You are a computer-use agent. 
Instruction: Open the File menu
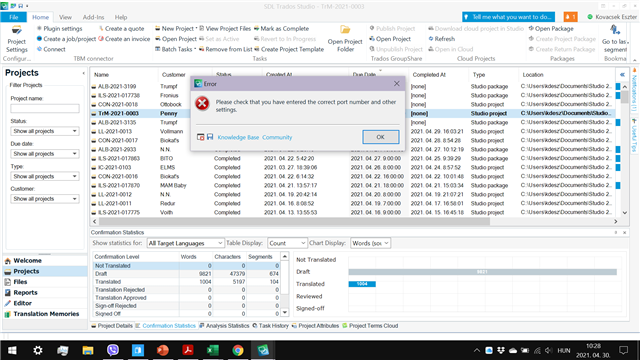(x=13, y=17)
